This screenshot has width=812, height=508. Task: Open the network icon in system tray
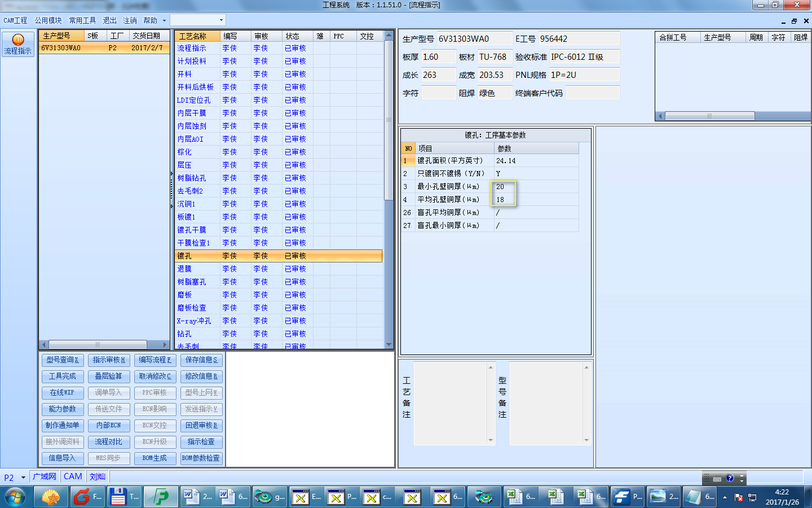[752, 497]
